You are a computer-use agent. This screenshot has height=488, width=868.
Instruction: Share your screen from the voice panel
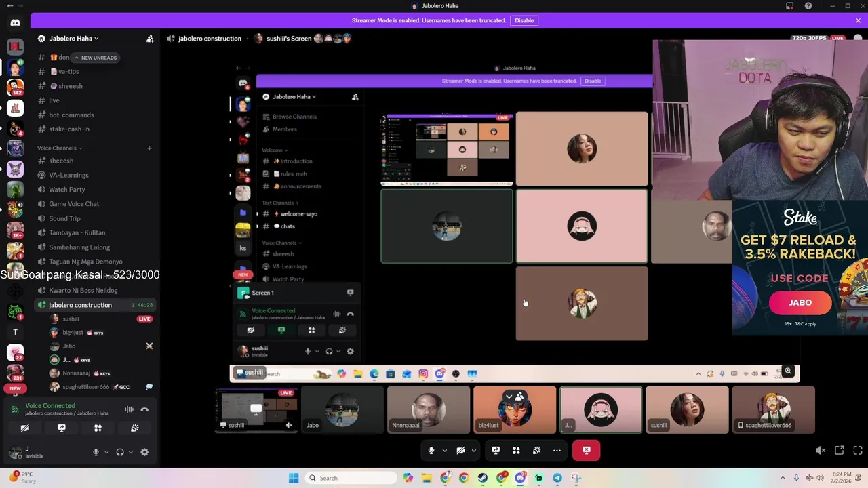pos(61,428)
